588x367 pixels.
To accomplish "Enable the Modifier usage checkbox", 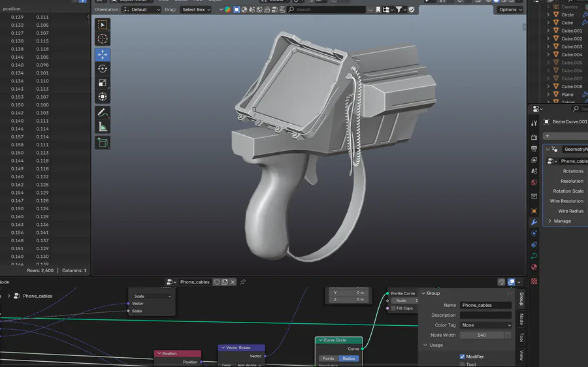I will click(462, 357).
